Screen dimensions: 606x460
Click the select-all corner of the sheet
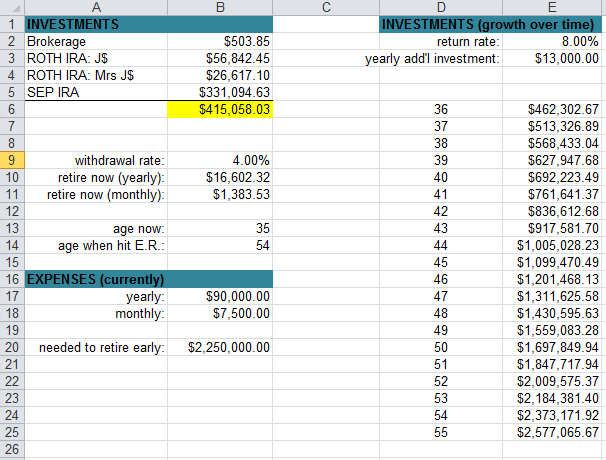(x=12, y=7)
